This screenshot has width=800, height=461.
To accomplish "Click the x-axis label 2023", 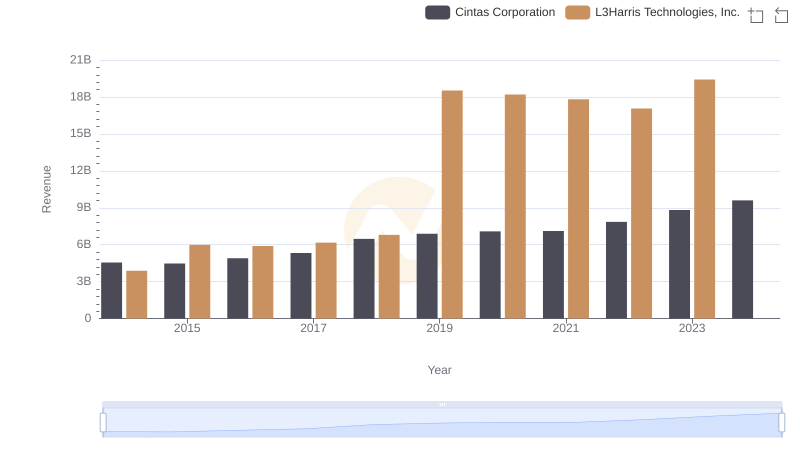I will pos(692,328).
